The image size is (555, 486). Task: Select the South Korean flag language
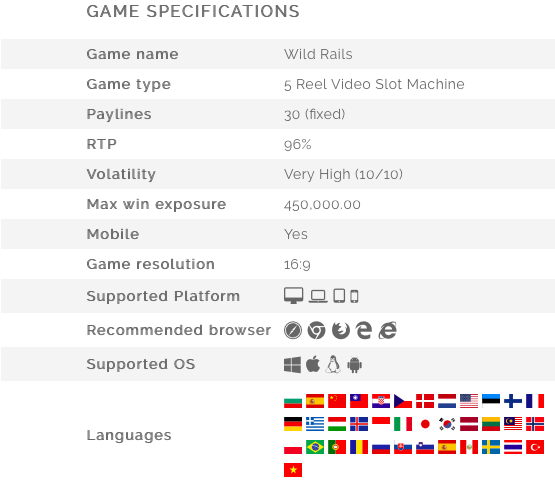coord(447,424)
